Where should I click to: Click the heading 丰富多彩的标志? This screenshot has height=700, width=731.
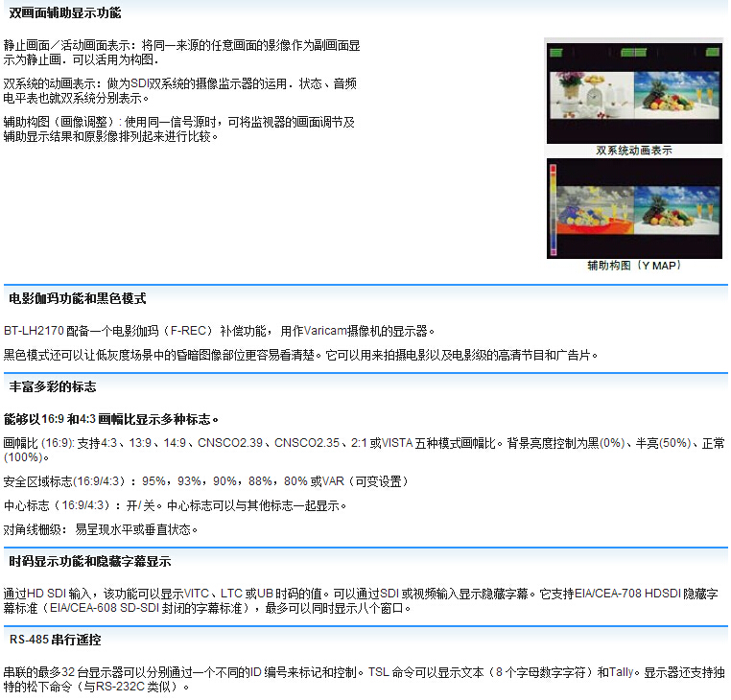(53, 386)
